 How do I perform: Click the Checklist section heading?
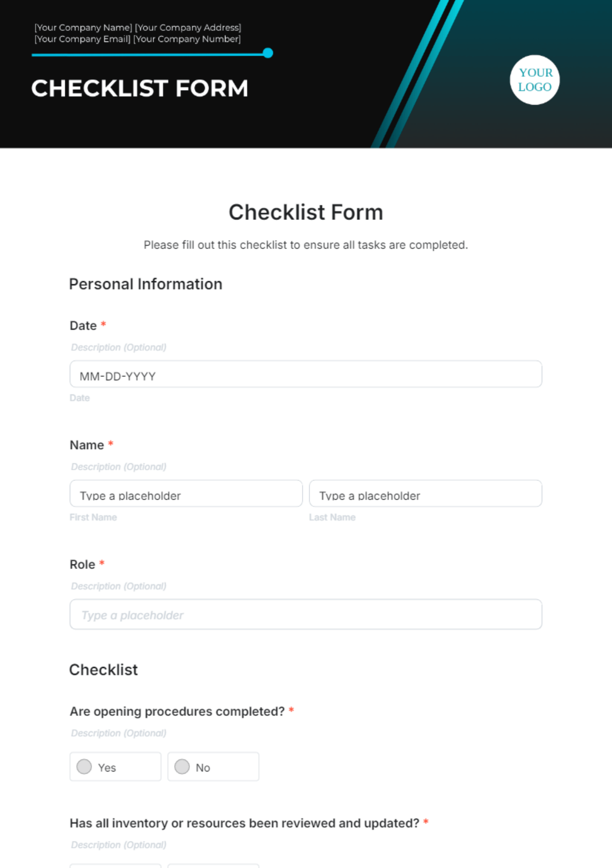point(104,669)
